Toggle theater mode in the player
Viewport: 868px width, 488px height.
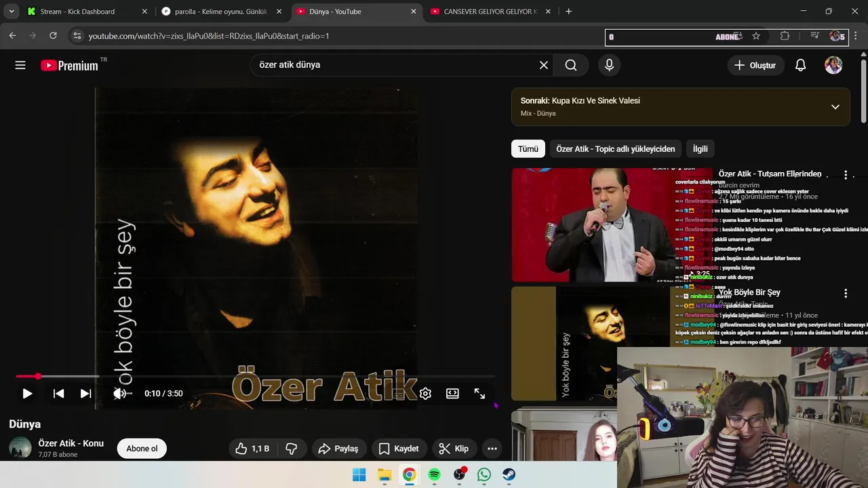tap(452, 393)
